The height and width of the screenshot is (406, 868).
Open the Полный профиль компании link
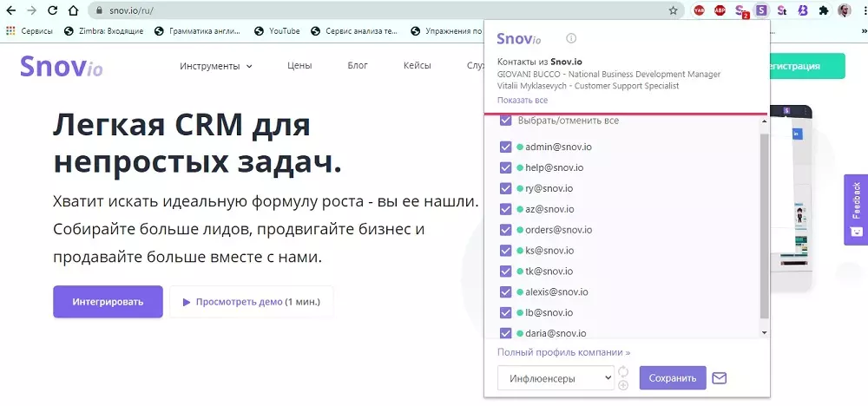point(563,352)
